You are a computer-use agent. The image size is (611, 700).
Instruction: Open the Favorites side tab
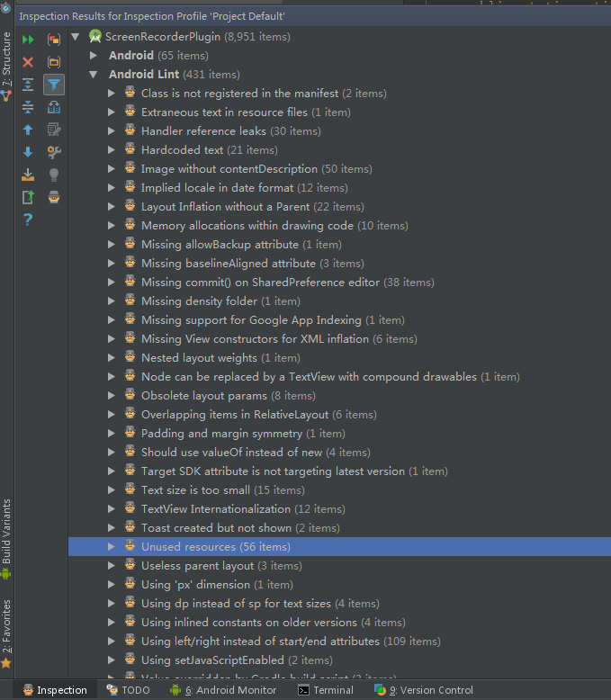pyautogui.click(x=6, y=633)
